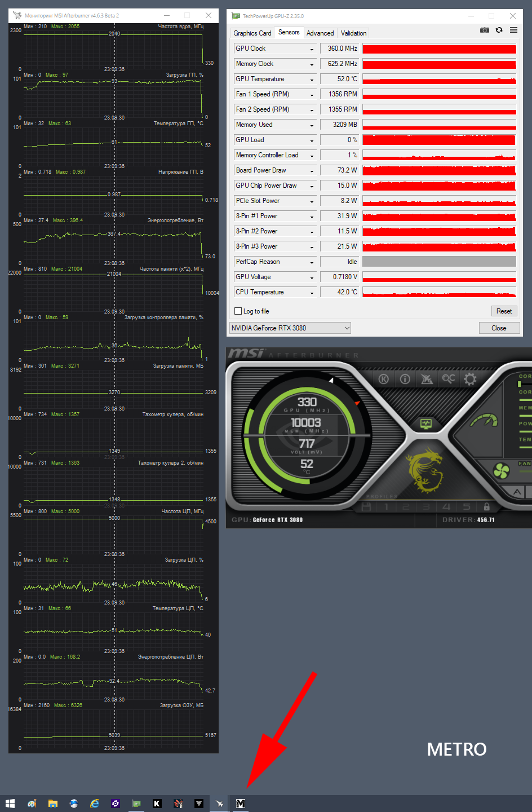Click GPU Voltage 0.7180 V value
The width and height of the screenshot is (532, 812).
(x=340, y=277)
